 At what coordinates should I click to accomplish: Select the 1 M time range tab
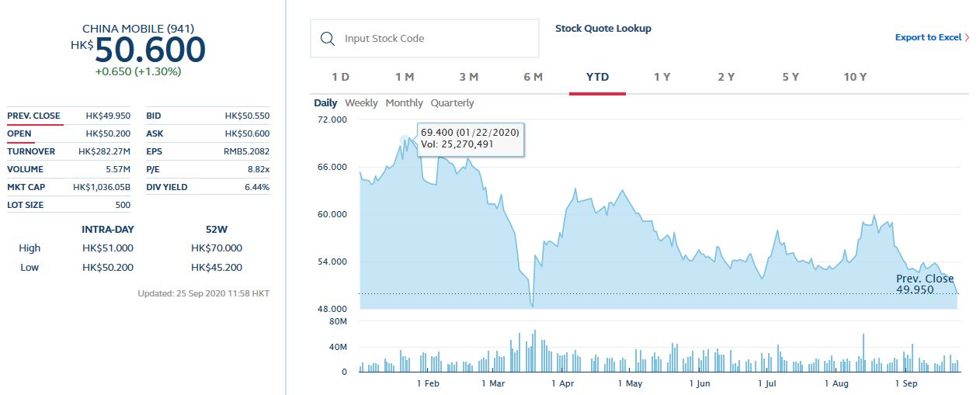click(x=405, y=77)
